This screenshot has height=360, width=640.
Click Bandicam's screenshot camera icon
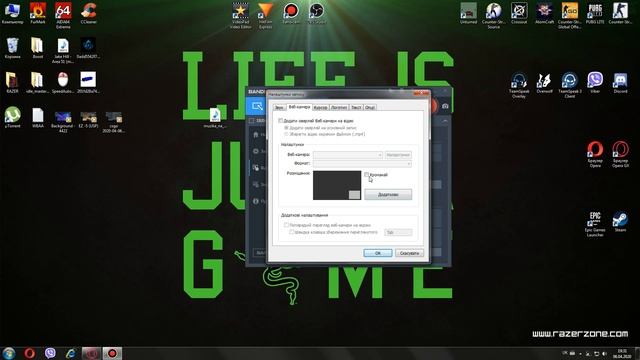pos(445,106)
